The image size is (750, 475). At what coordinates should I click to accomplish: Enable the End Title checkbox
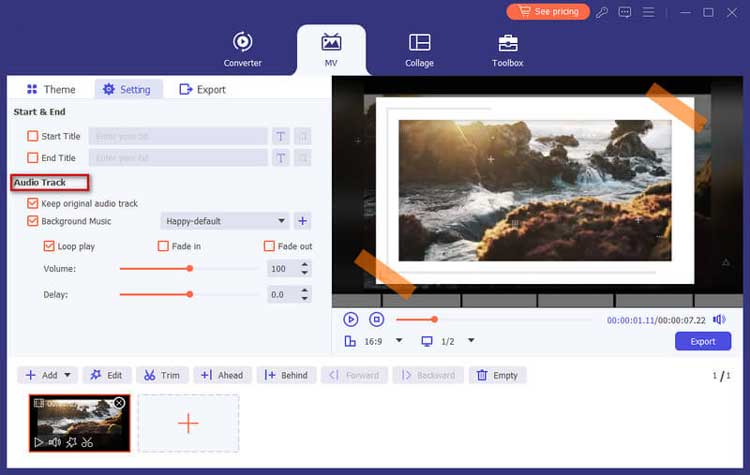click(33, 157)
